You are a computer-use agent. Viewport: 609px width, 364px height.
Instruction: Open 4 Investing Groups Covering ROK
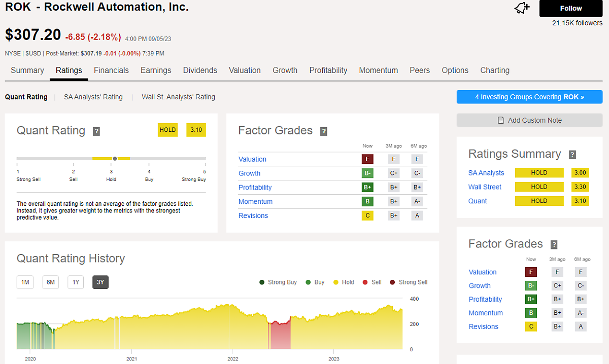(x=529, y=97)
